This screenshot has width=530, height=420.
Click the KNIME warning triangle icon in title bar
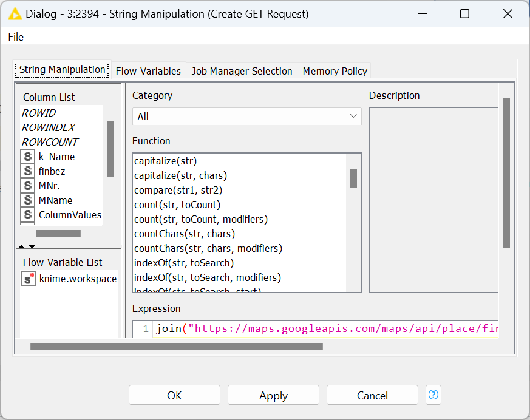pyautogui.click(x=15, y=14)
